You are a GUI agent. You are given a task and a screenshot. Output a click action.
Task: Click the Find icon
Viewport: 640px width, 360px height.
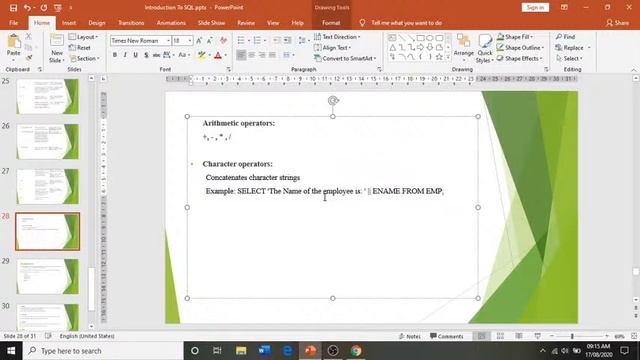pos(566,37)
